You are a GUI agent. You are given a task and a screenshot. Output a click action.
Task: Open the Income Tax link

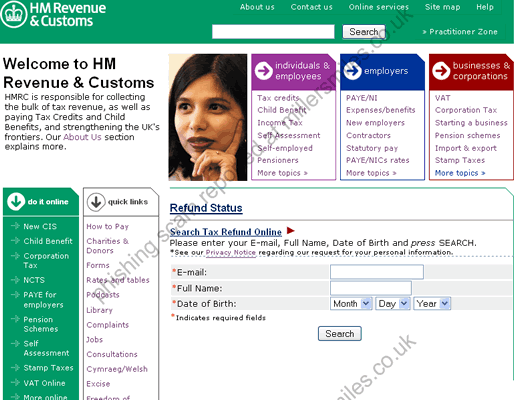tap(280, 123)
